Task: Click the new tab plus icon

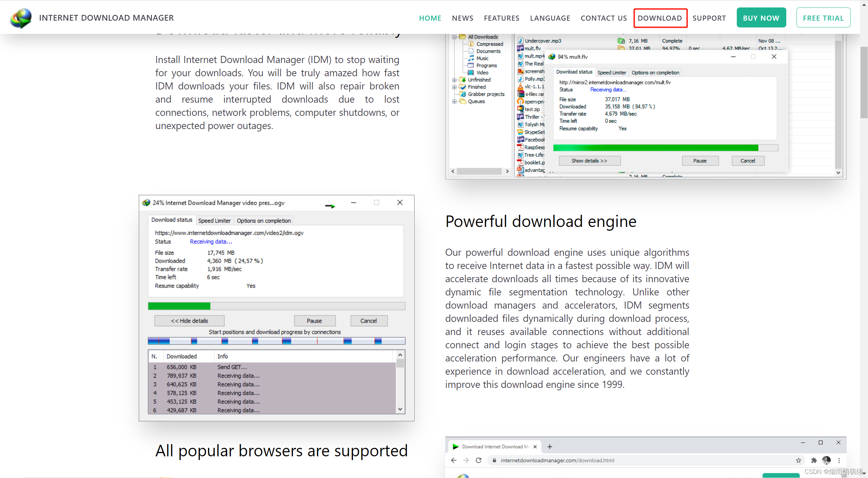Action: click(x=550, y=447)
